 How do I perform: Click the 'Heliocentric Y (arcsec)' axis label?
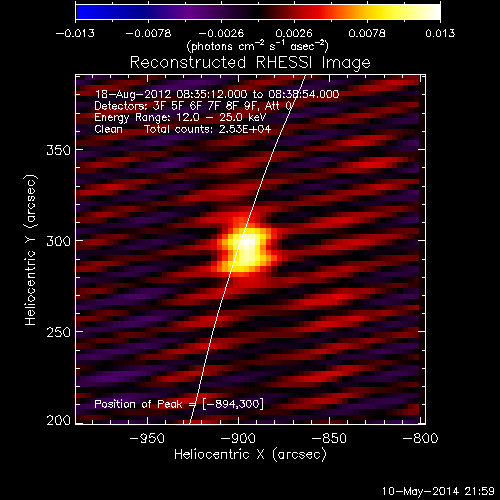[30, 250]
